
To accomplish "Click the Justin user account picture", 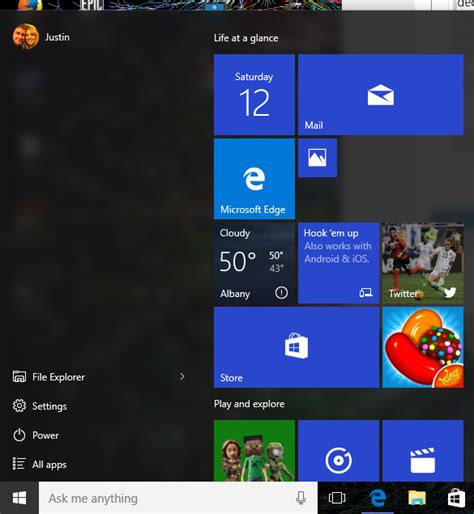I will (26, 37).
